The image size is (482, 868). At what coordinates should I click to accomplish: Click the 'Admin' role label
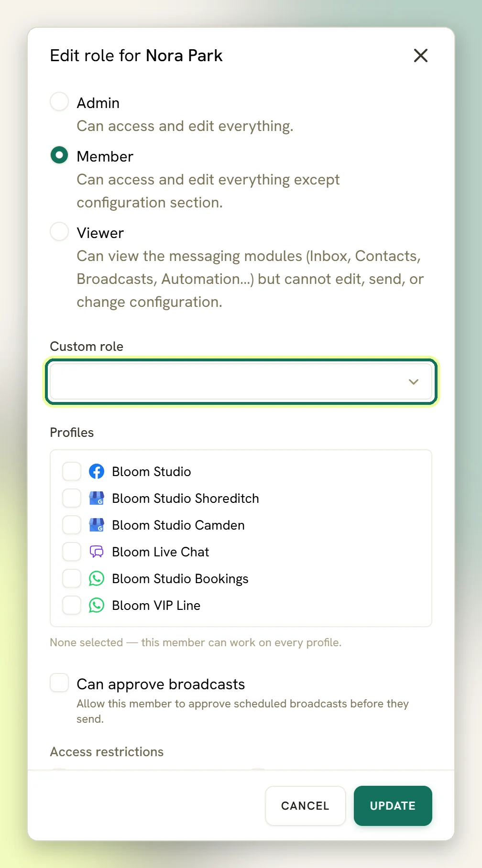pos(98,103)
